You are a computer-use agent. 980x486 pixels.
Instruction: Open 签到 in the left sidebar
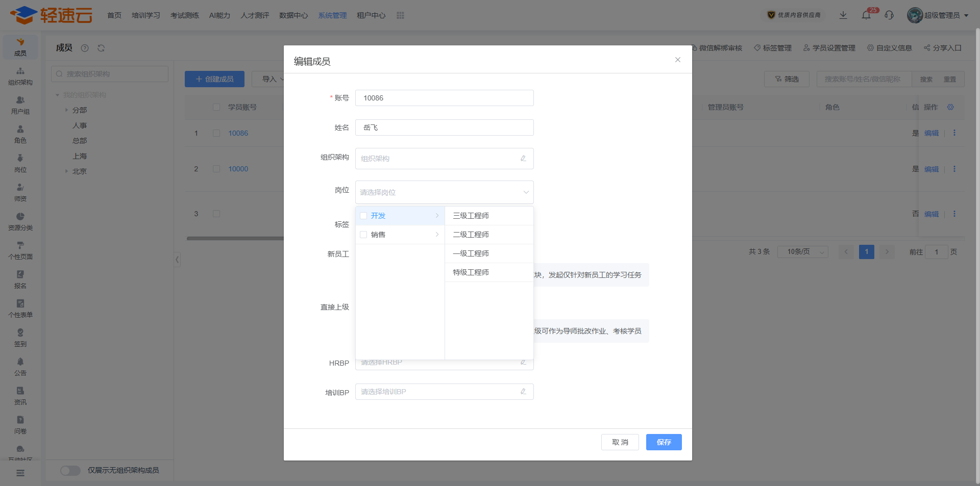[20, 338]
